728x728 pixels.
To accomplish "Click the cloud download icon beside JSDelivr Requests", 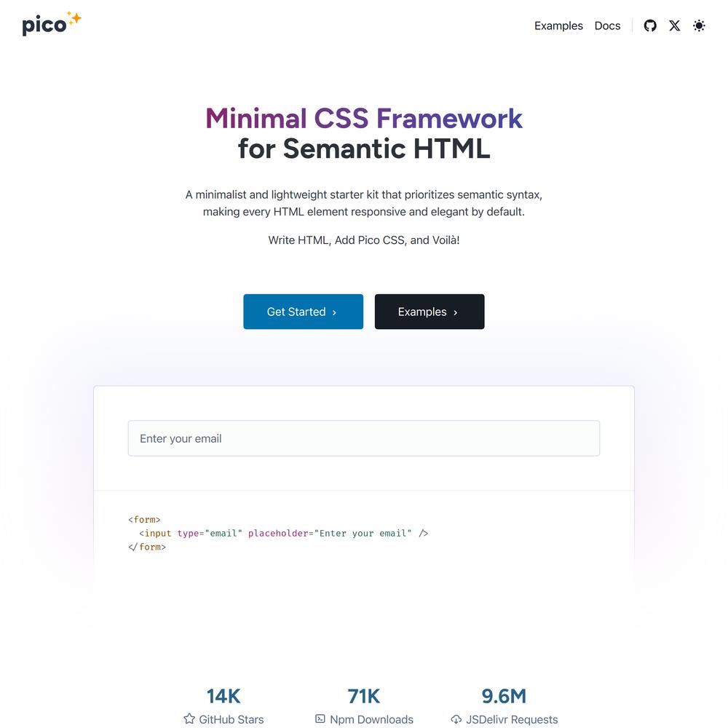I will click(456, 719).
